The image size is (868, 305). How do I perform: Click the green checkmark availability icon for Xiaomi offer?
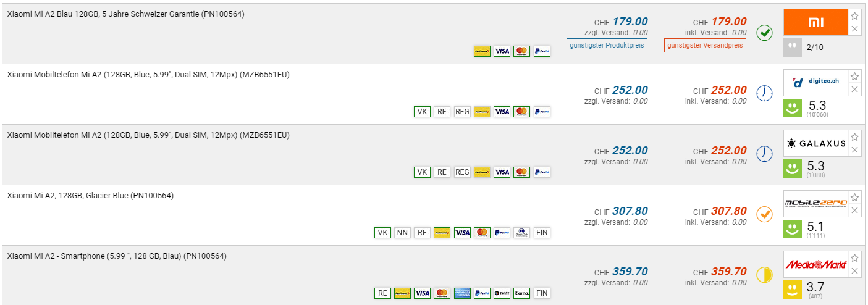pos(765,33)
